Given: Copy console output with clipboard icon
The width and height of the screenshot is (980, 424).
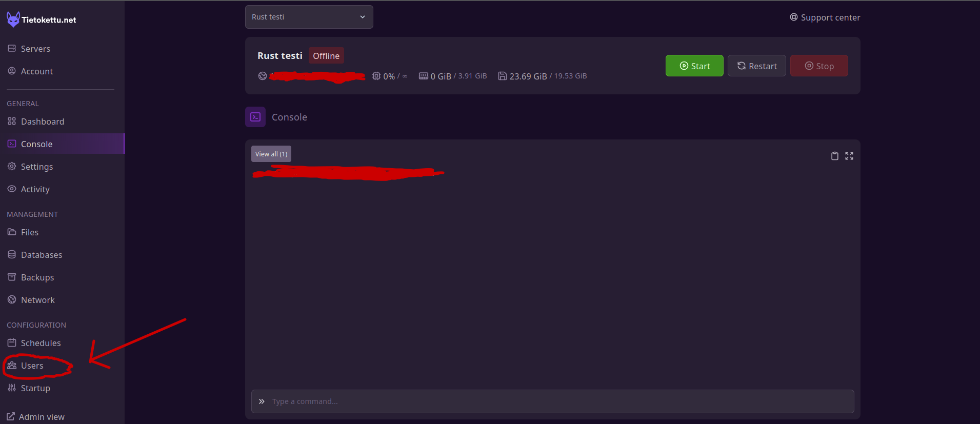Looking at the screenshot, I should pyautogui.click(x=834, y=156).
